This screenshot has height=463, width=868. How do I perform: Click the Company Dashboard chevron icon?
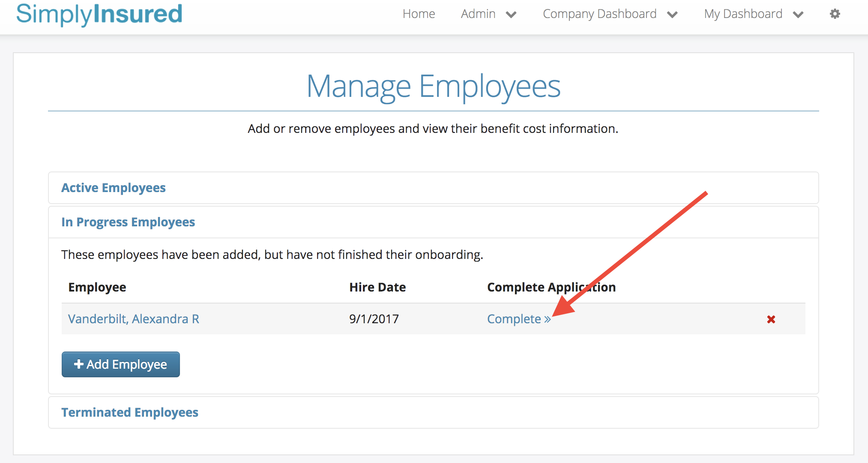672,14
